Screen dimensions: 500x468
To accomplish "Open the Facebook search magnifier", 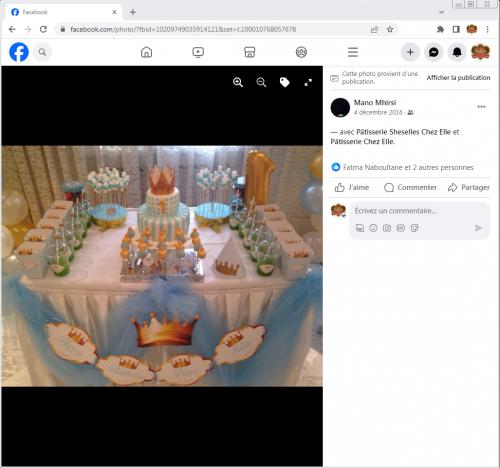I will click(42, 52).
